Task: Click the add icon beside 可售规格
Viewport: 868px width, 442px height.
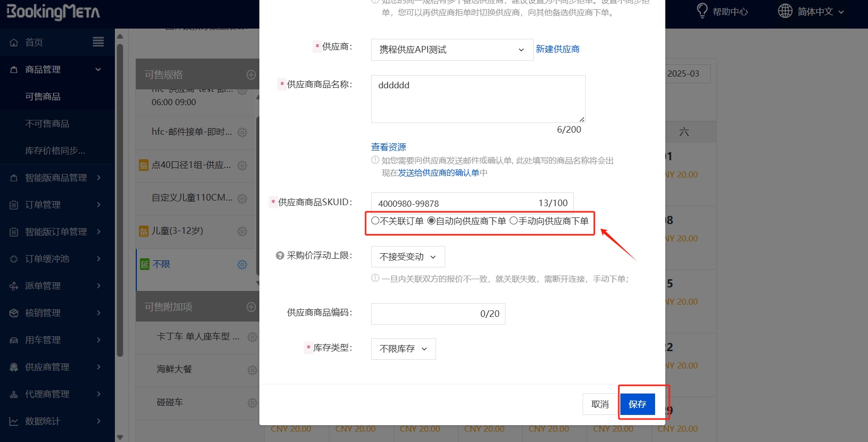Action: coord(251,75)
